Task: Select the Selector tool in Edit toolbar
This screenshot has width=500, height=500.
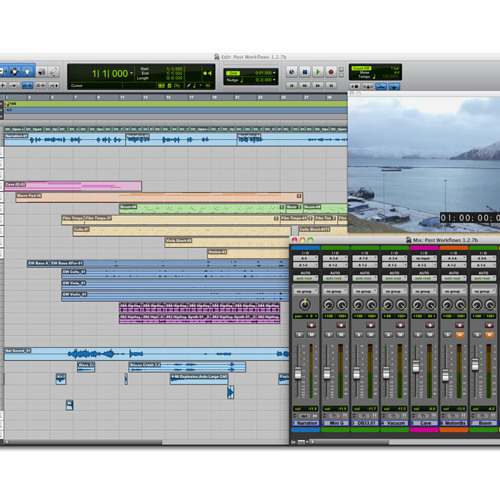Action: (x=15, y=71)
